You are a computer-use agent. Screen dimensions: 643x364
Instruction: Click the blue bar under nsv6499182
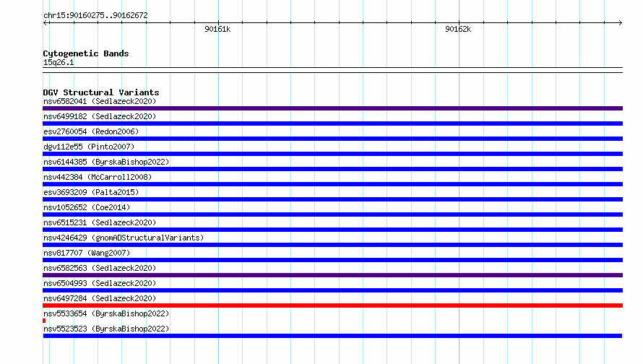332,123
